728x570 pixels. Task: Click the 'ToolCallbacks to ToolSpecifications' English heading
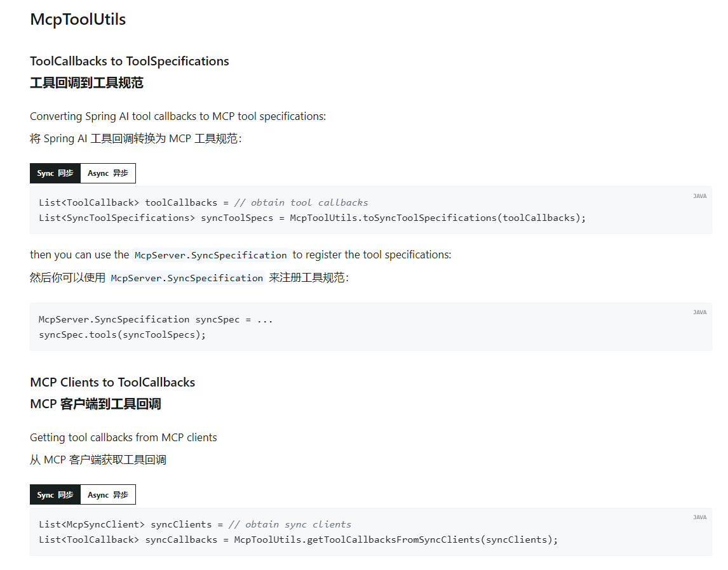[x=129, y=61]
